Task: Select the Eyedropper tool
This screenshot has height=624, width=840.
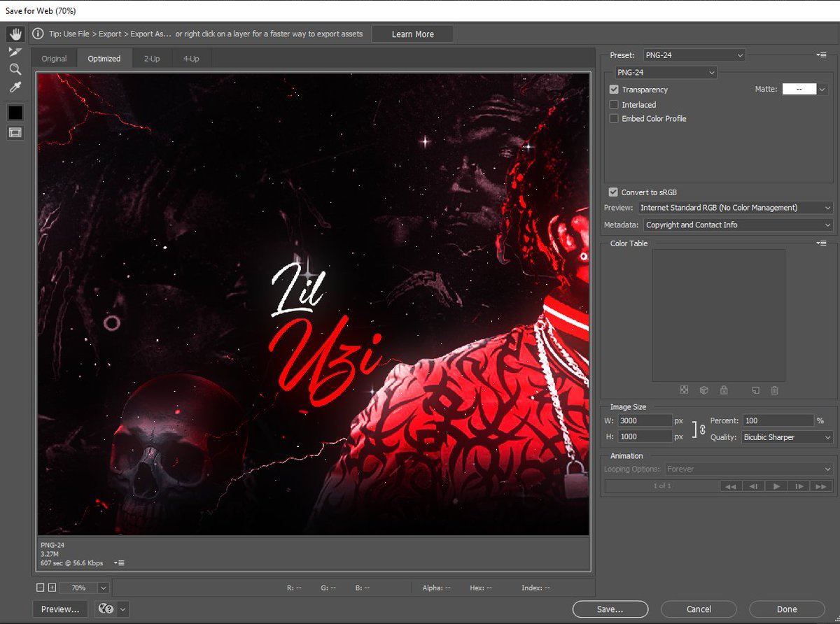Action: coord(15,87)
